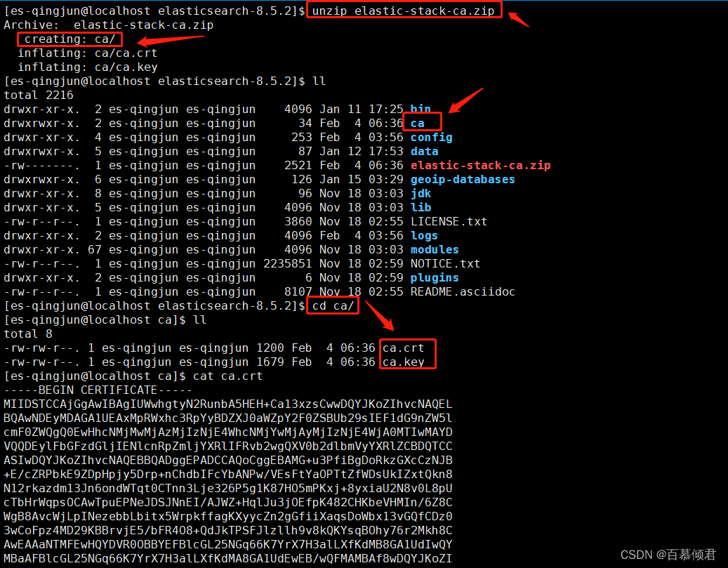Click file size '8107' in README.asciidoc row
This screenshot has width=728, height=568.
point(298,291)
